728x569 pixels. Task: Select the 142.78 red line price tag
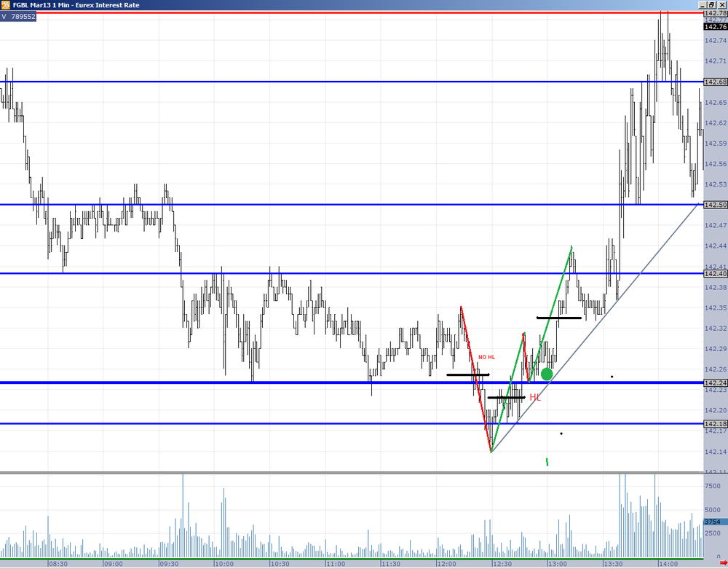pyautogui.click(x=716, y=13)
